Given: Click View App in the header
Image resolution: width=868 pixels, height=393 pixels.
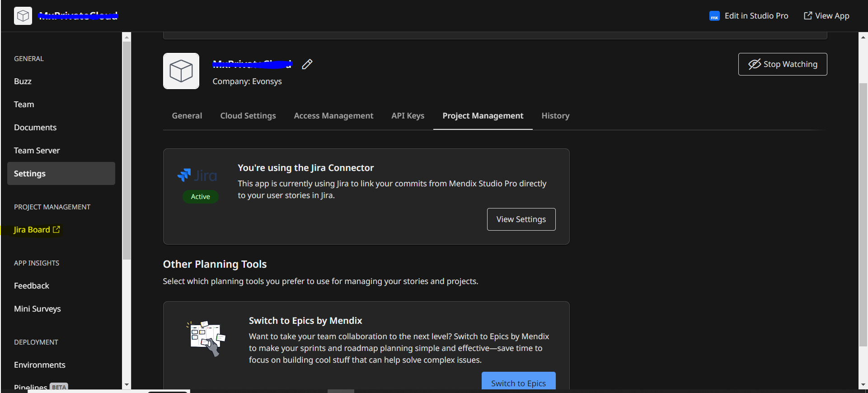Looking at the screenshot, I should [x=826, y=16].
